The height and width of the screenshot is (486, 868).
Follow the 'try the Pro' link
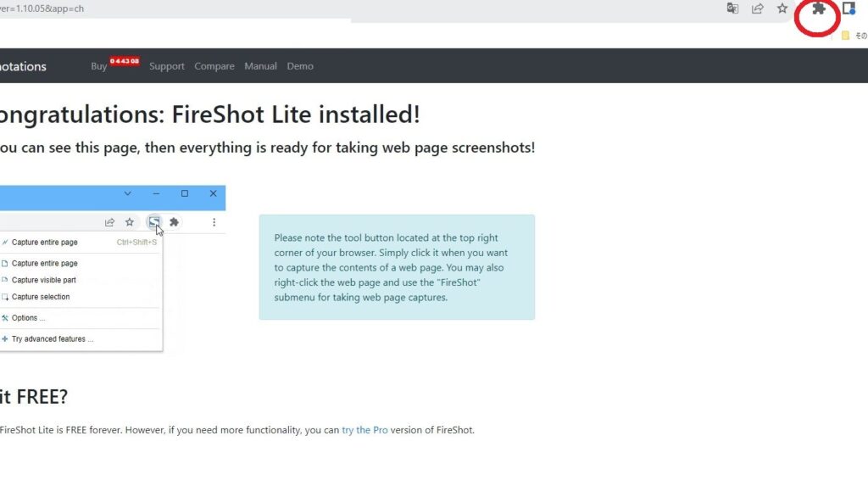pyautogui.click(x=364, y=430)
